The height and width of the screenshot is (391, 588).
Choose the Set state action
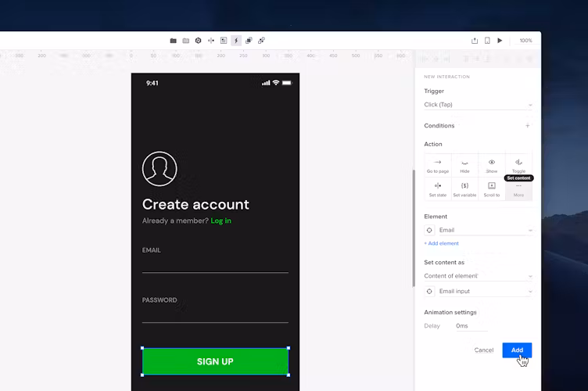438,189
